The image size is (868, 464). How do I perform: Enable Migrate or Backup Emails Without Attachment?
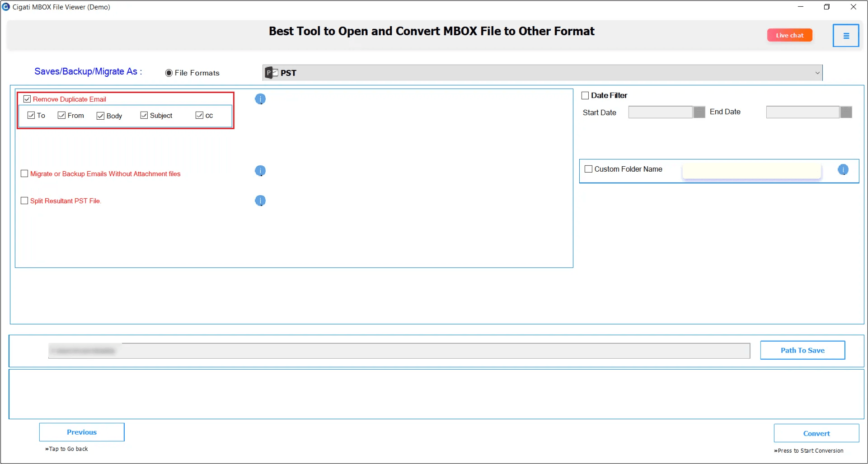[24, 173]
